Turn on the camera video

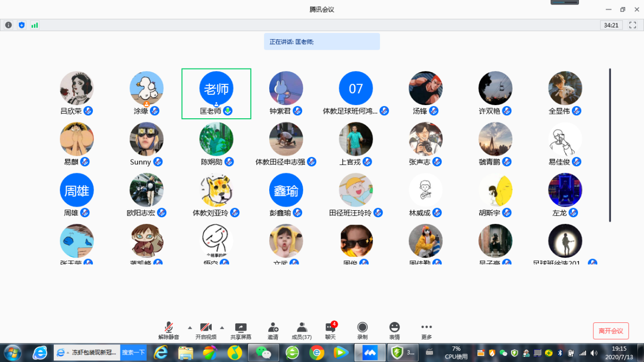click(206, 331)
